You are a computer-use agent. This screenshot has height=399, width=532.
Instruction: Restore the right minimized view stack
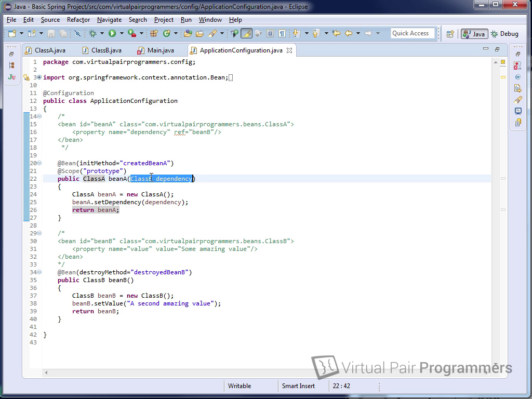(x=518, y=54)
